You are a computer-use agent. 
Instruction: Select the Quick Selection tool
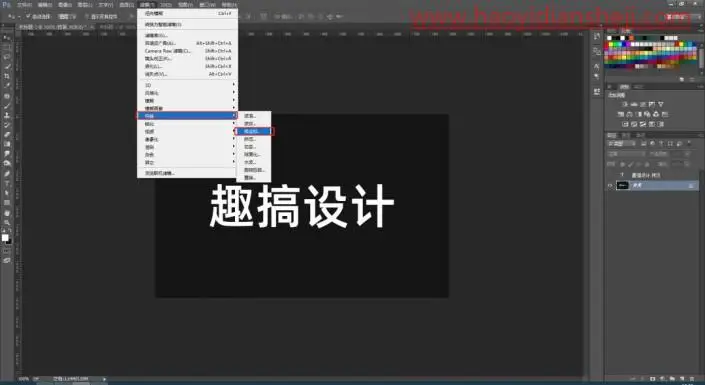click(7, 67)
